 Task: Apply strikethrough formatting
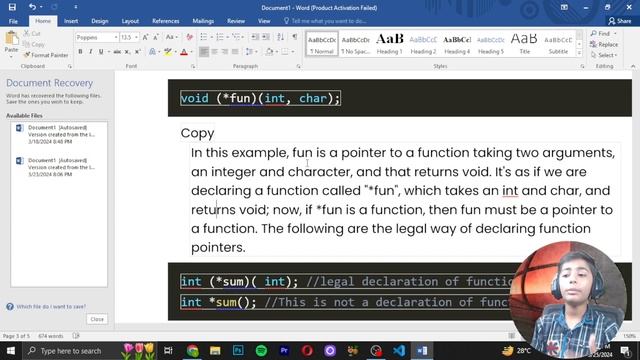point(117,52)
